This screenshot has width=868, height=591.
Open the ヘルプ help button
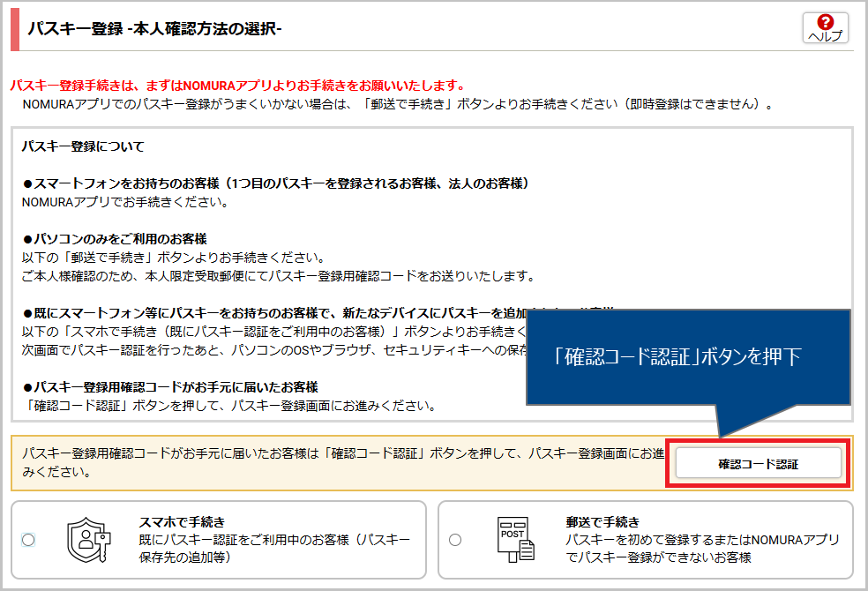(x=825, y=28)
